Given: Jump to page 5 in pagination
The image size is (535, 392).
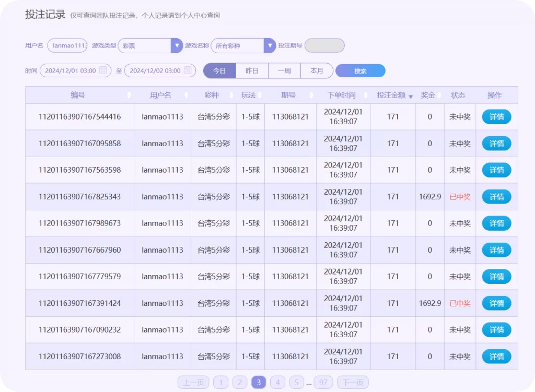Looking at the screenshot, I should (297, 383).
